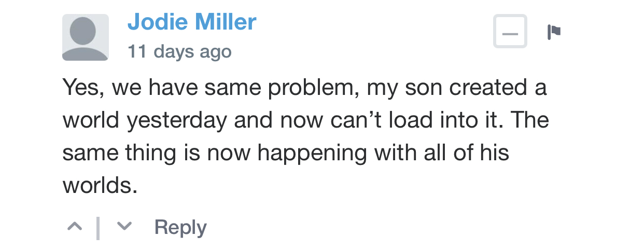Image resolution: width=644 pixels, height=250 pixels.
Task: Click the comment text starting "Yes, we have"
Action: point(305,87)
